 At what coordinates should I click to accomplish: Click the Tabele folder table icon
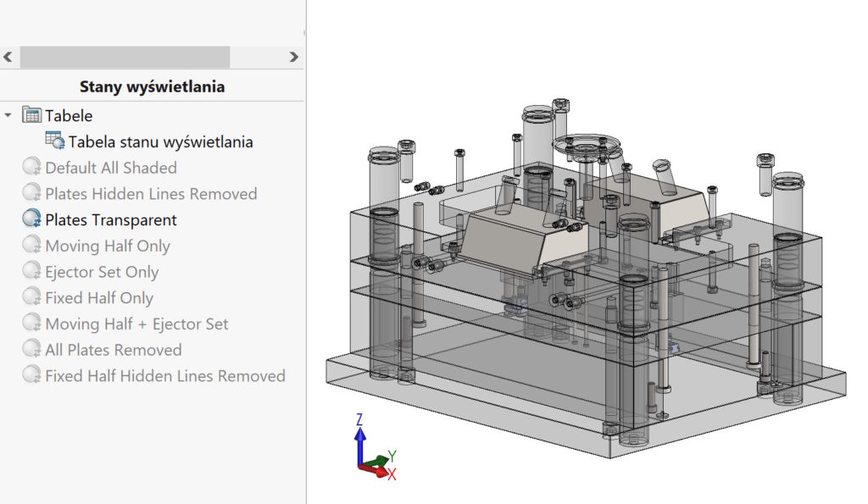[32, 115]
